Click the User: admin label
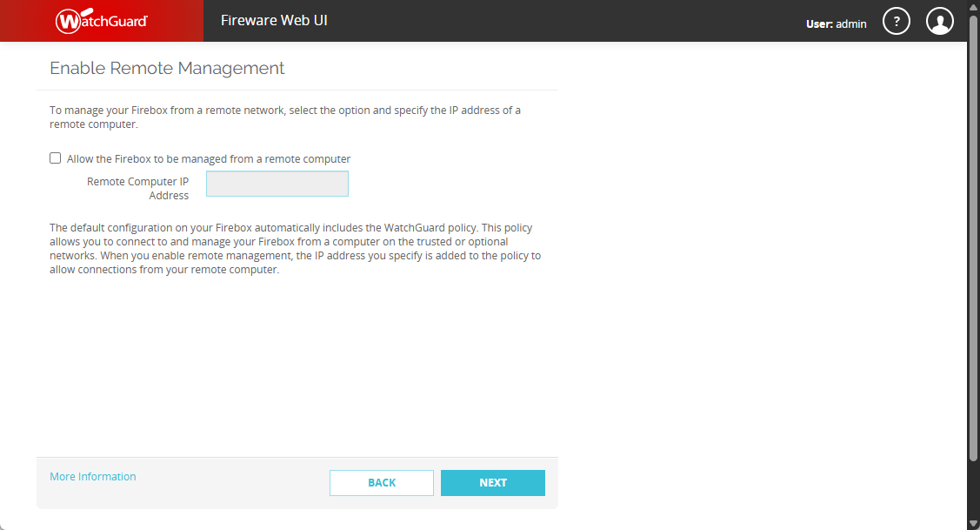This screenshot has height=530, width=980. click(837, 23)
